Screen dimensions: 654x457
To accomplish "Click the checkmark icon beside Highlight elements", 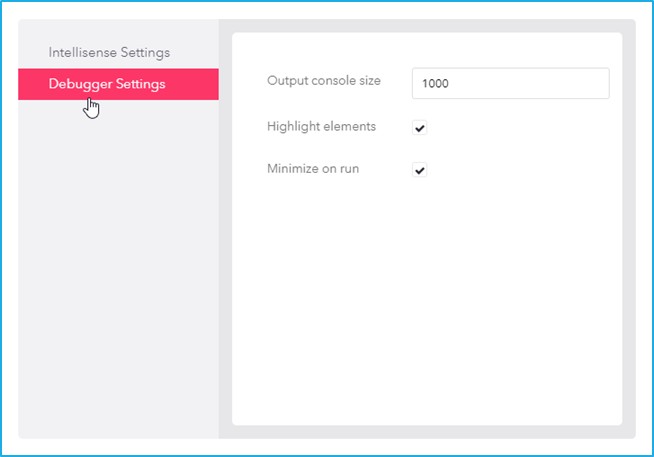I will (x=420, y=128).
